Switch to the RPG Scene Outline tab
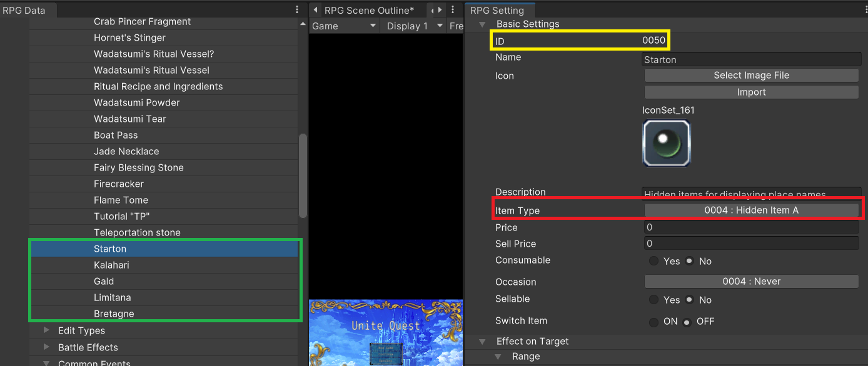The image size is (868, 366). [369, 11]
